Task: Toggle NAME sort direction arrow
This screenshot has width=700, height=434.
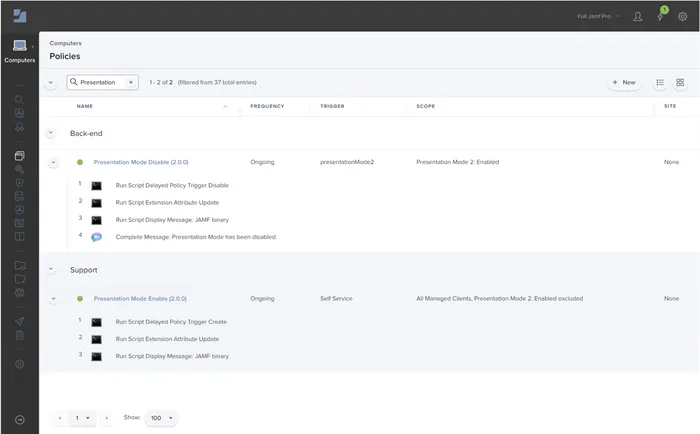Action: 225,106
